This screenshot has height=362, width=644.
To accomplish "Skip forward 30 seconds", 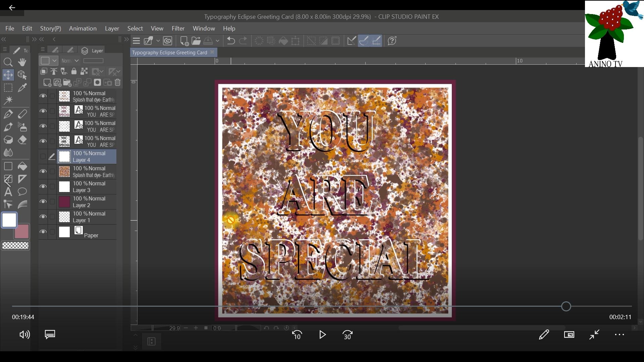I will (x=347, y=335).
